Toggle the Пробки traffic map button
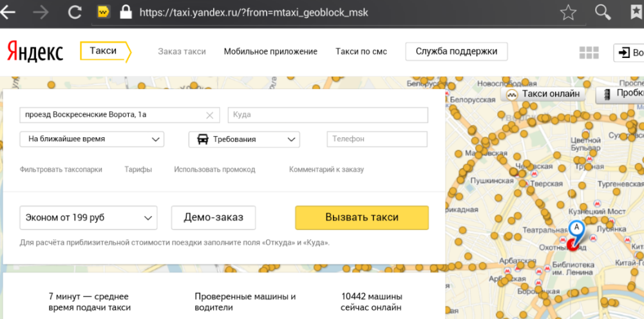Viewport: 644px width, 319px height. point(620,95)
